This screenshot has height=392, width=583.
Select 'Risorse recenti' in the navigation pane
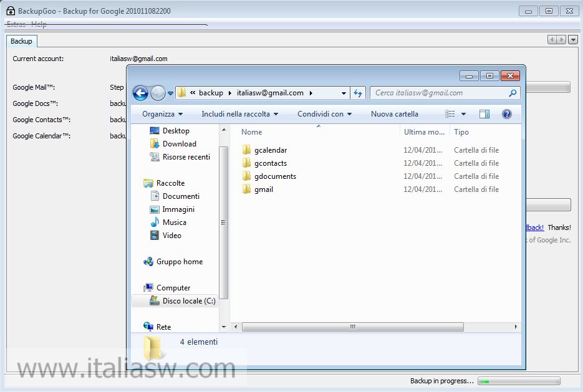tap(180, 157)
